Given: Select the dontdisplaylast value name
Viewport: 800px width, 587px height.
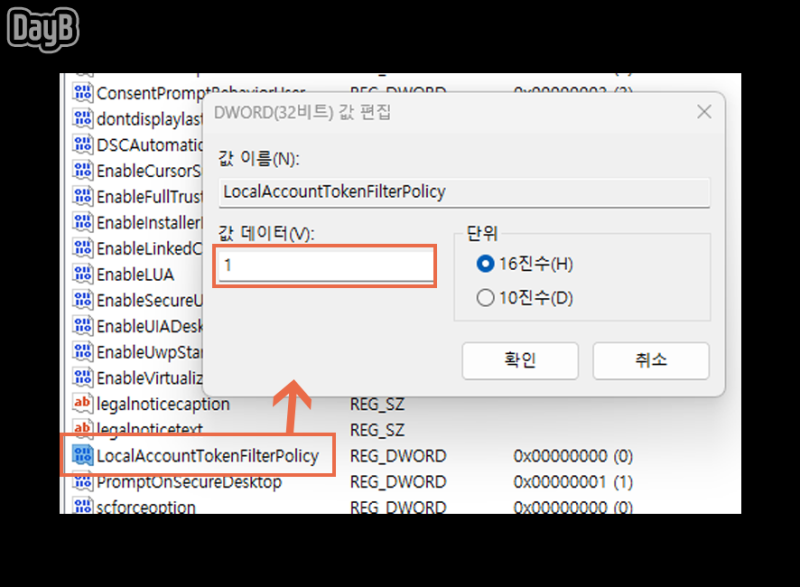Looking at the screenshot, I should pyautogui.click(x=149, y=119).
